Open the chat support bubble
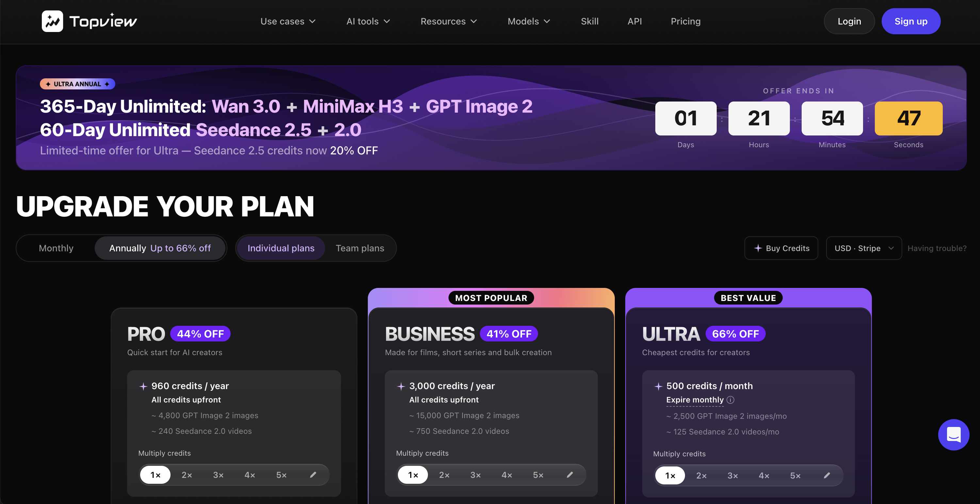 pyautogui.click(x=953, y=434)
